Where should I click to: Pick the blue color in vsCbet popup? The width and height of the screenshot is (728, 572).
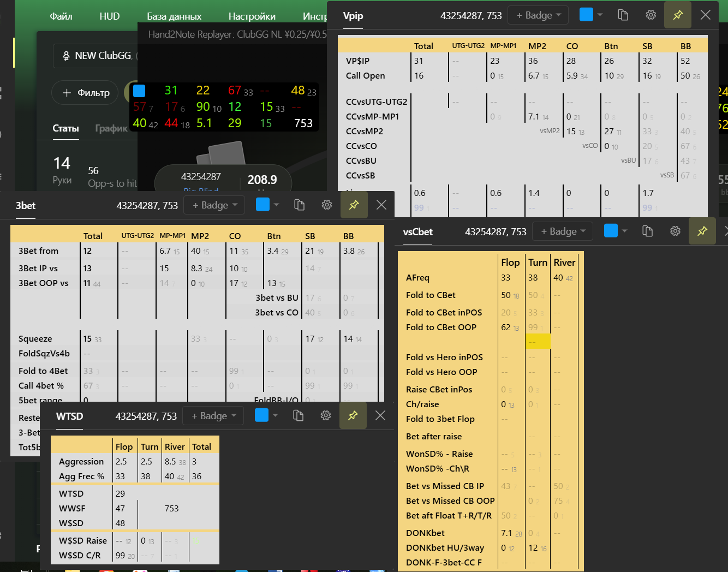coord(611,230)
